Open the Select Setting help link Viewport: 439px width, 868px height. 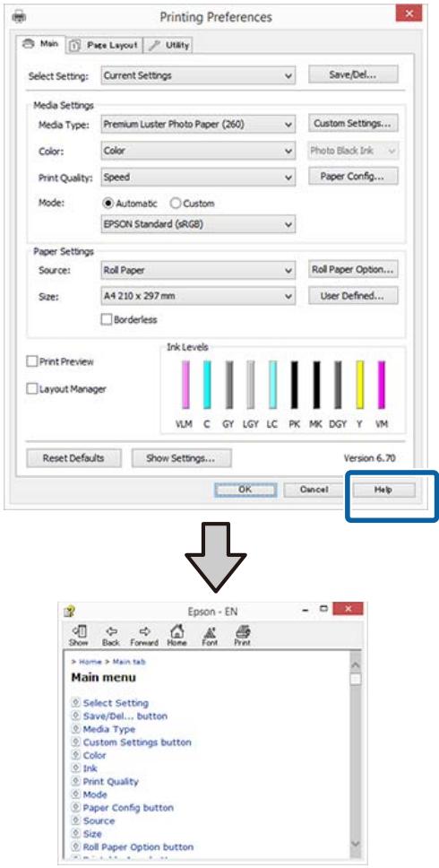point(116,702)
